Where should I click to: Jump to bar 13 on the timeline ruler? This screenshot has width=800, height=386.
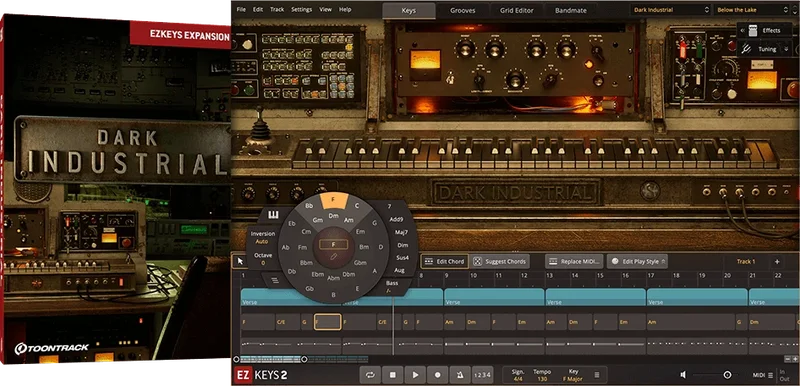(x=549, y=275)
